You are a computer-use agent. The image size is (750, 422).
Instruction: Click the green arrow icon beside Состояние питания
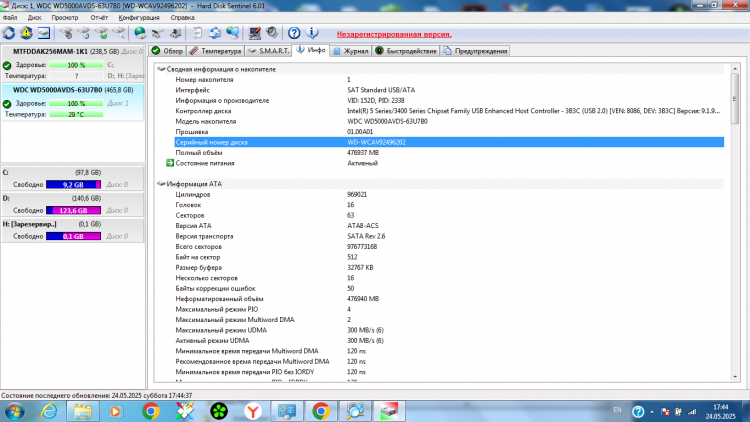pos(170,163)
